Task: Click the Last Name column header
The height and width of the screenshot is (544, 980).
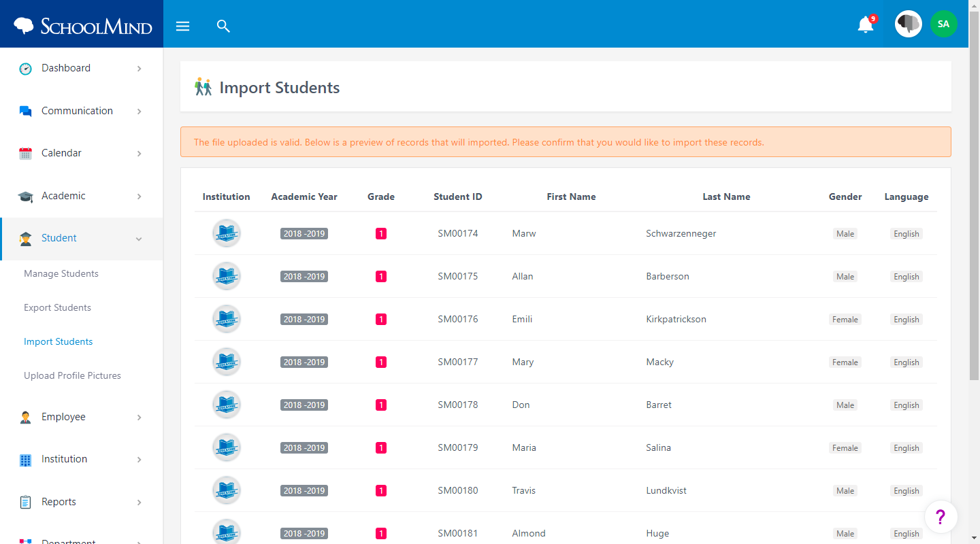Action: click(726, 197)
